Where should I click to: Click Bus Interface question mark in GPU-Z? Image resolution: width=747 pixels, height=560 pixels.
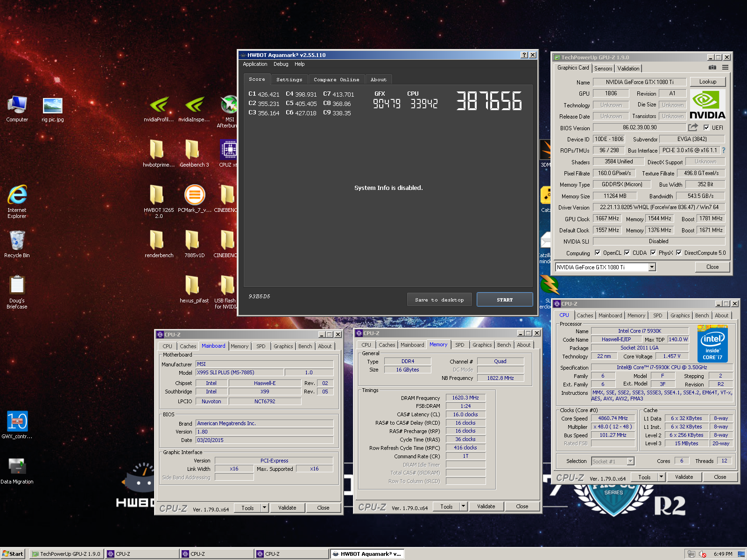tap(724, 150)
